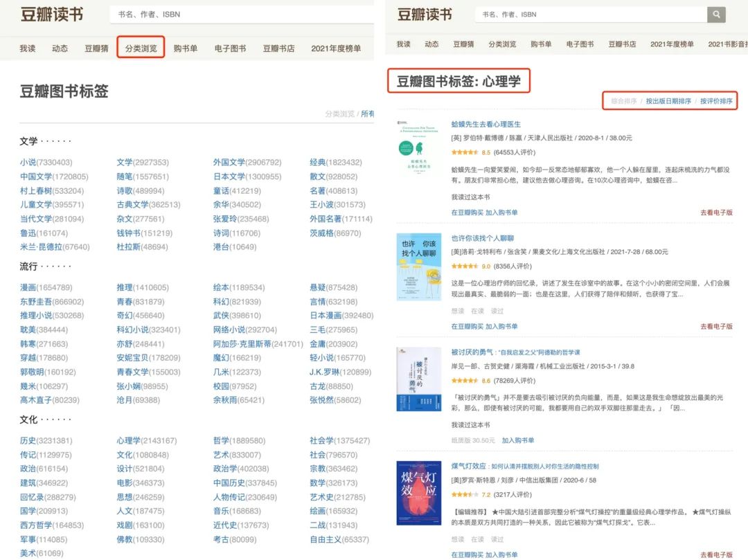Screen dimensions: 748x560
Task: Open the 西方哲学 tag link
Action: point(36,525)
